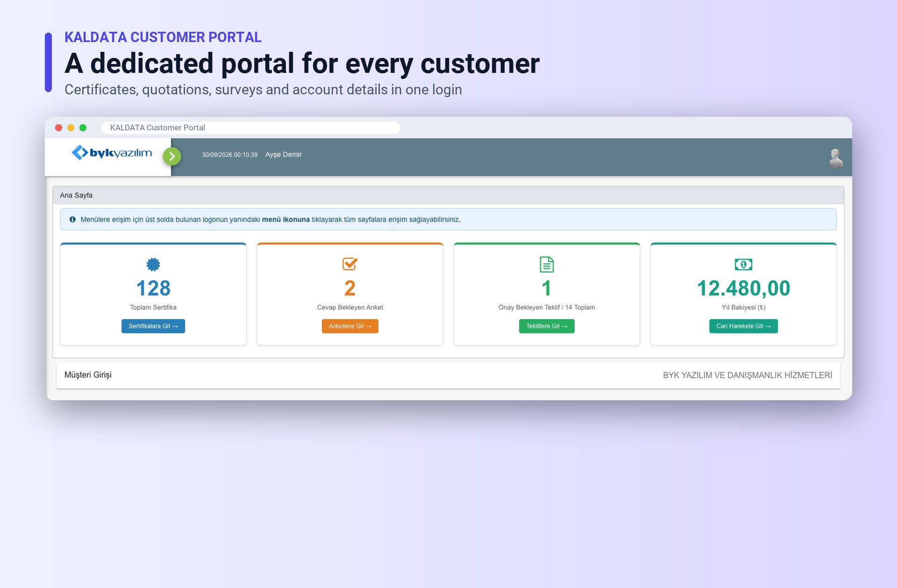Select the Ana Sayfa panel header
Screen dimensions: 897x588
coord(448,195)
